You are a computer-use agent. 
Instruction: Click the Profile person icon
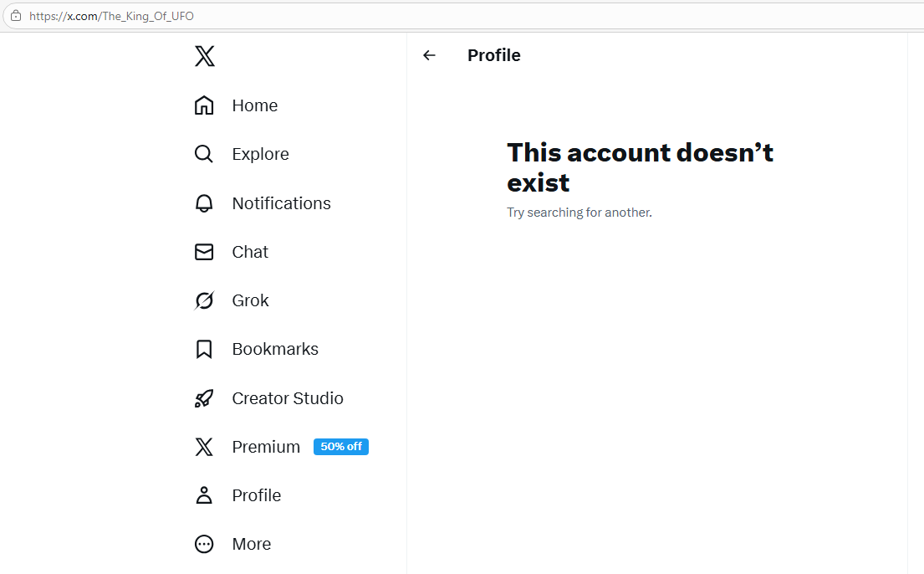[204, 495]
